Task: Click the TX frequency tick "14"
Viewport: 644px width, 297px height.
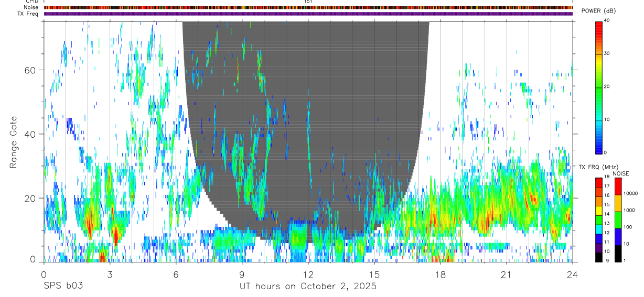Action: point(608,214)
